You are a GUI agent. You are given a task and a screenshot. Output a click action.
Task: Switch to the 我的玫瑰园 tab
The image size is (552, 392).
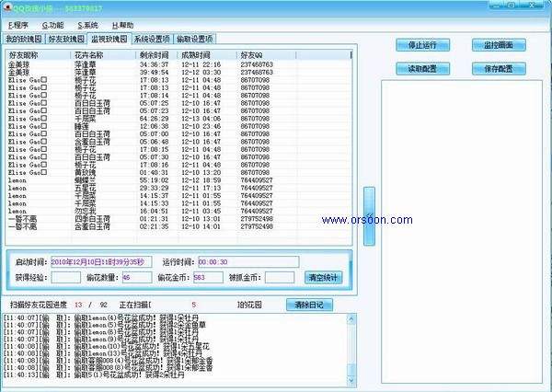(24, 39)
